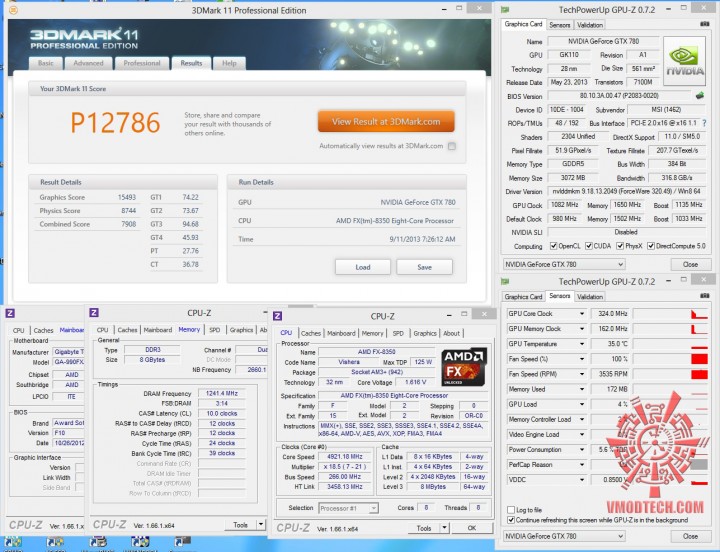Viewport: 720px width, 552px height.
Task: Click the Z icon of the front CPU-Z window
Action: pyautogui.click(x=277, y=315)
